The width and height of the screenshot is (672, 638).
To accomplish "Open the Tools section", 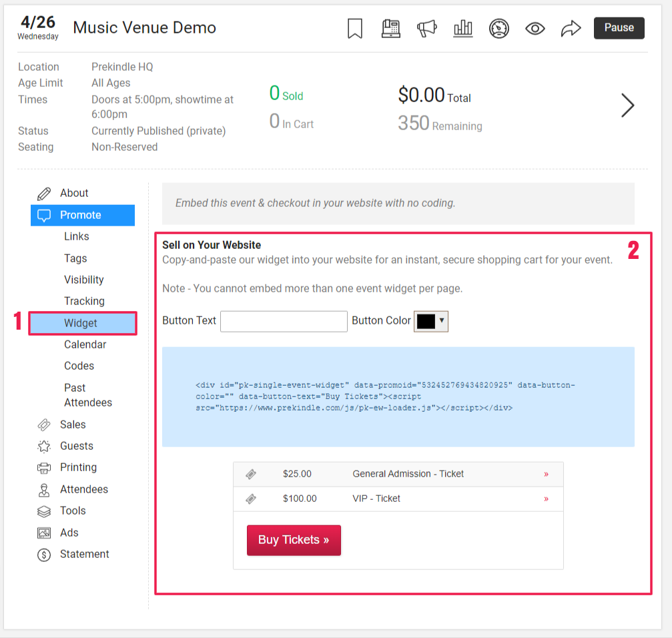I will 73,511.
